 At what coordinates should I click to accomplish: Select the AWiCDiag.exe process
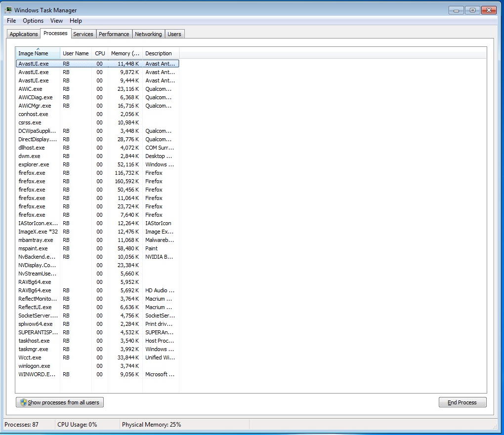click(97, 97)
